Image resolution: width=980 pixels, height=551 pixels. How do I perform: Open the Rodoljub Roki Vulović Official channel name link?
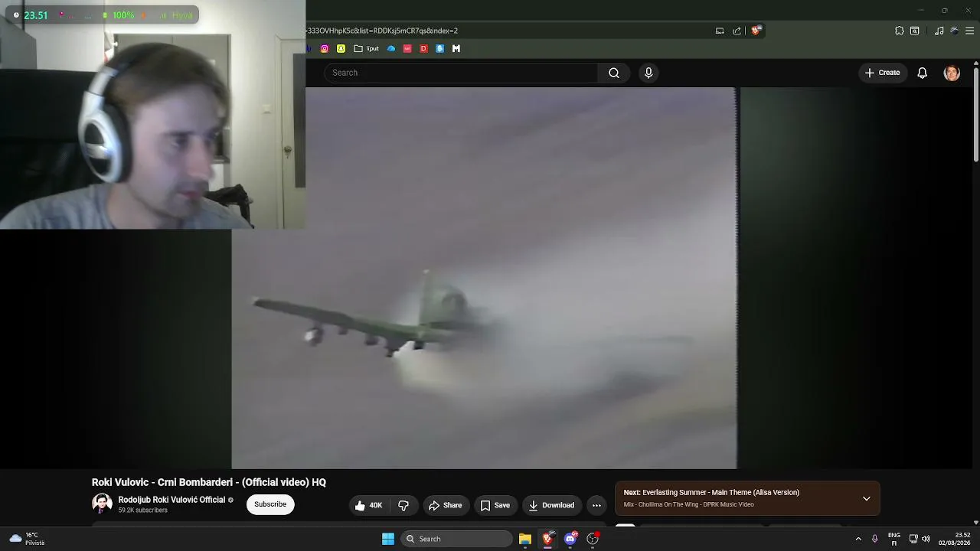coord(171,500)
